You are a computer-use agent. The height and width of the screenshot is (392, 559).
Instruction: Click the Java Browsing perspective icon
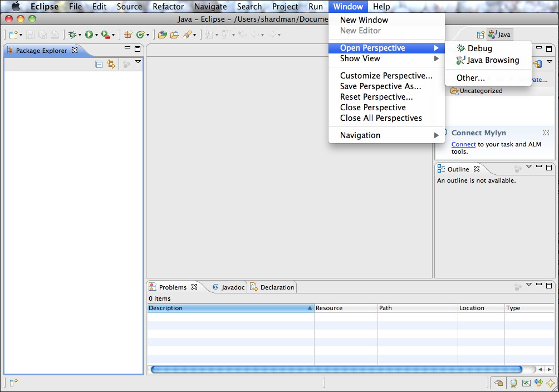[x=461, y=60]
